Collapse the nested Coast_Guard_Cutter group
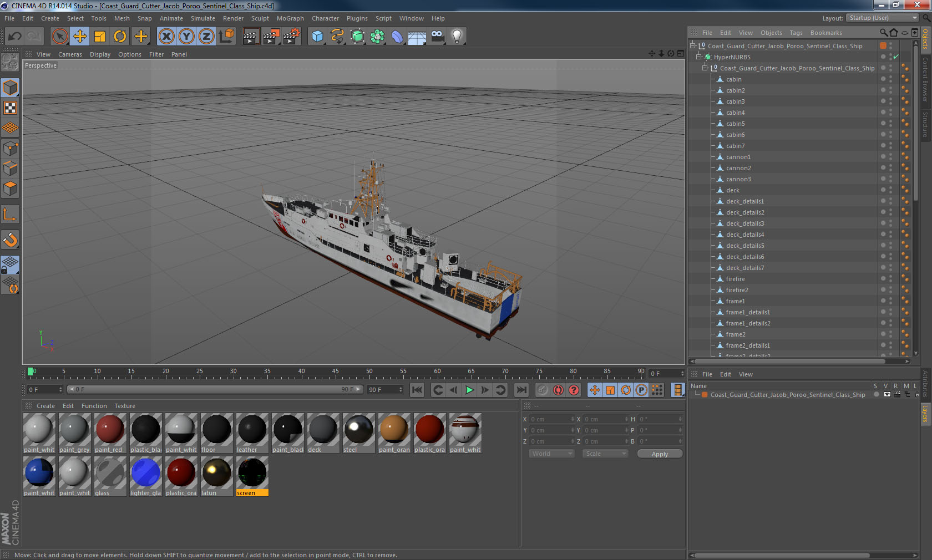 click(705, 68)
